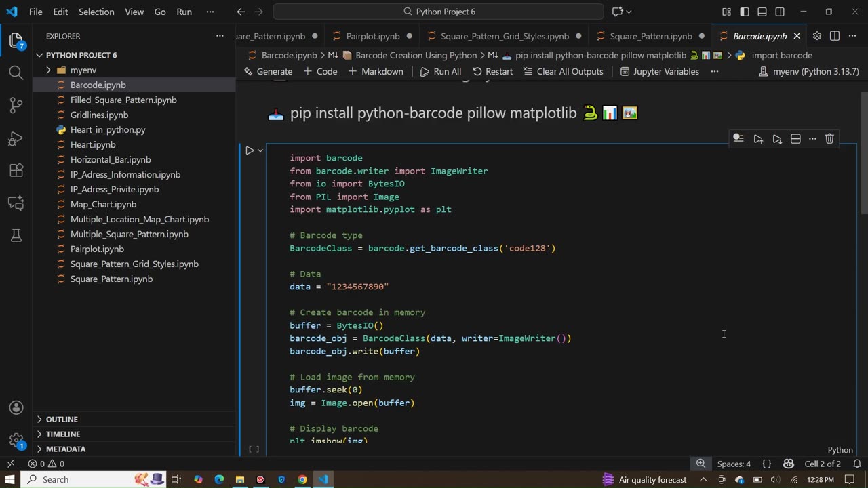
Task: Click the remote window indicator in status bar
Action: click(10, 464)
